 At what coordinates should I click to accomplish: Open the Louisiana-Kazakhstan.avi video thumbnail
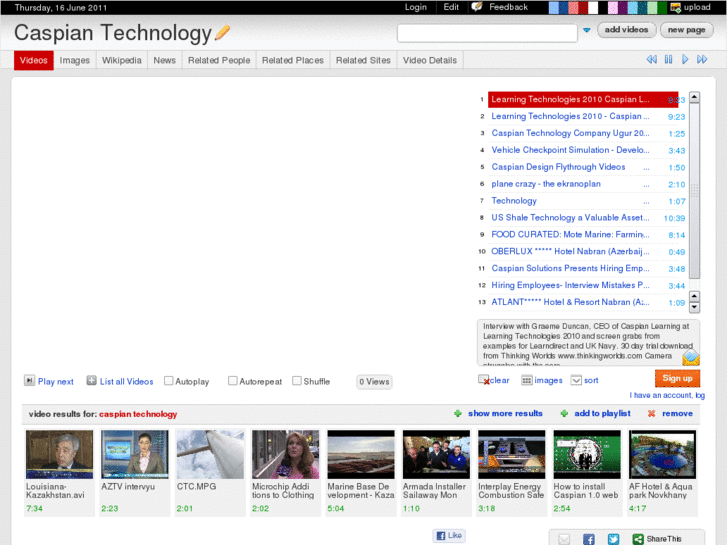pyautogui.click(x=59, y=454)
